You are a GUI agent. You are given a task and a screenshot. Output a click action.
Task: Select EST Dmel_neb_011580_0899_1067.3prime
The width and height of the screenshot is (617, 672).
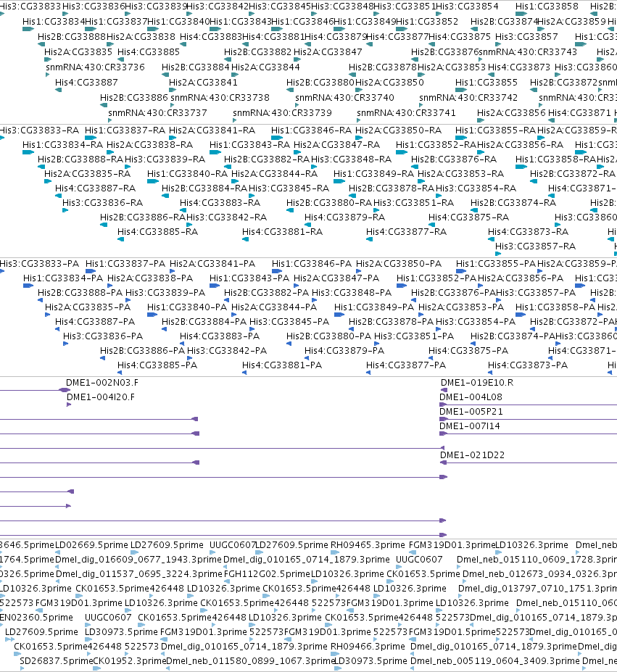point(250,661)
